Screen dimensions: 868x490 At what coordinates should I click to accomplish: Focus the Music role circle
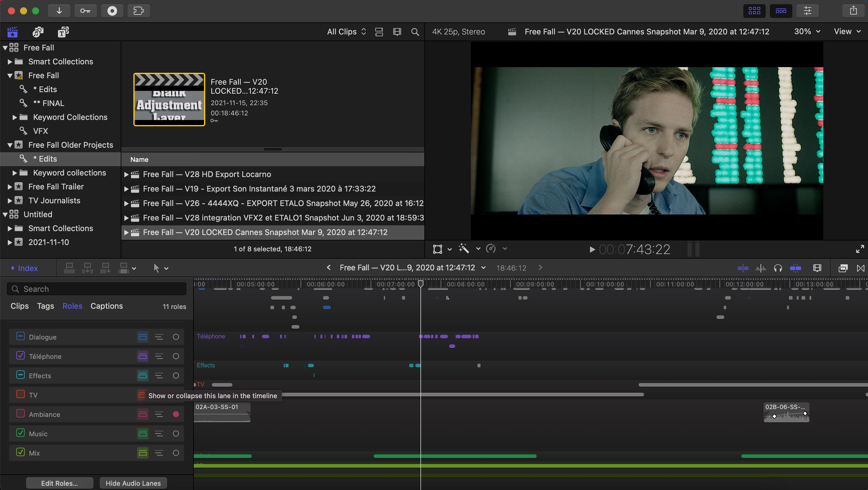coord(176,434)
